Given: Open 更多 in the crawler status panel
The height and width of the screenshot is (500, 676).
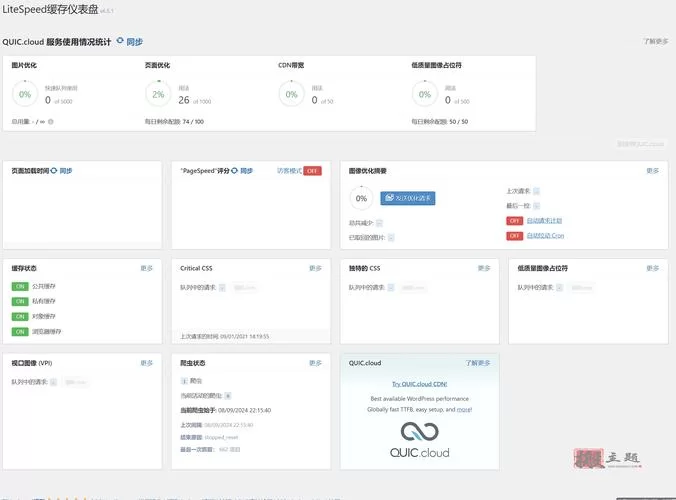Looking at the screenshot, I should point(315,363).
